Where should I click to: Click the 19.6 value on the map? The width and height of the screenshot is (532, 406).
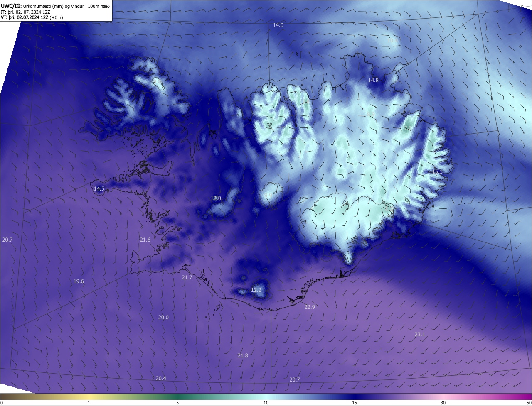click(x=79, y=281)
